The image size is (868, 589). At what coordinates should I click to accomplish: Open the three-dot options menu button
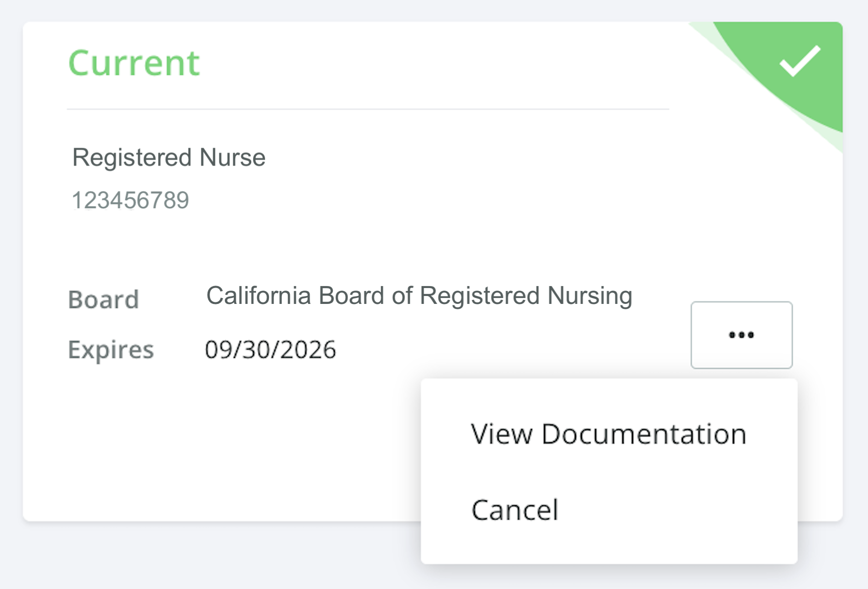pyautogui.click(x=741, y=335)
